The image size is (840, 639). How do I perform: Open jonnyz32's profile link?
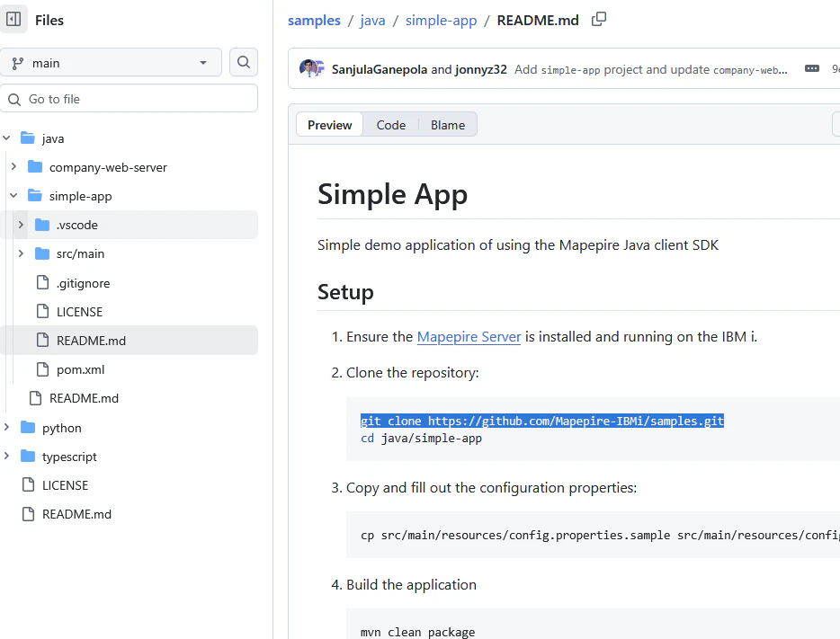point(481,69)
